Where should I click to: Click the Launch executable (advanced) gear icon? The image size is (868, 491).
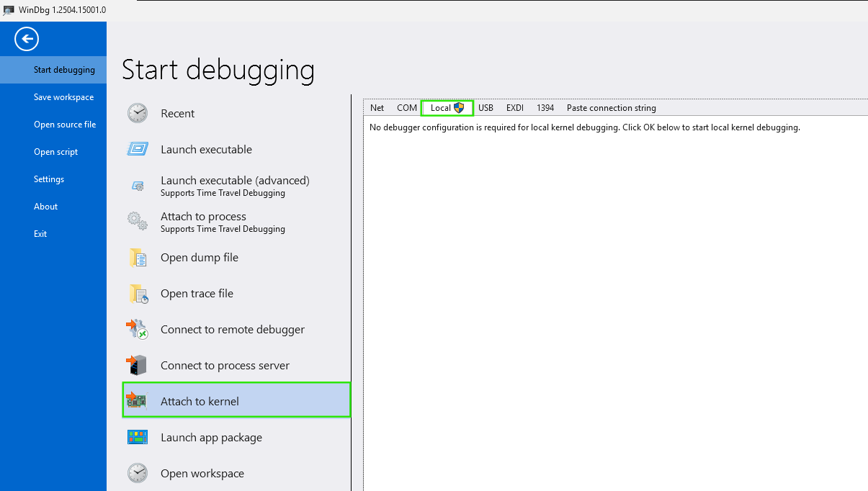pyautogui.click(x=138, y=186)
